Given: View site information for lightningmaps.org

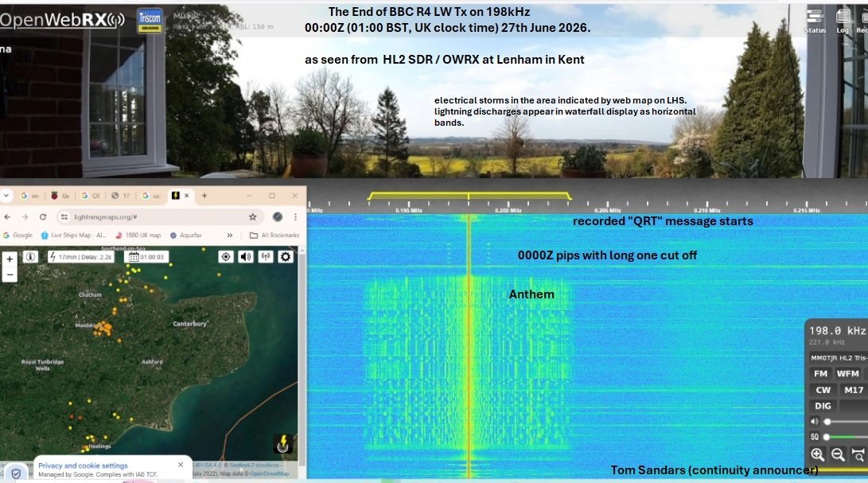Looking at the screenshot, I should [x=64, y=217].
